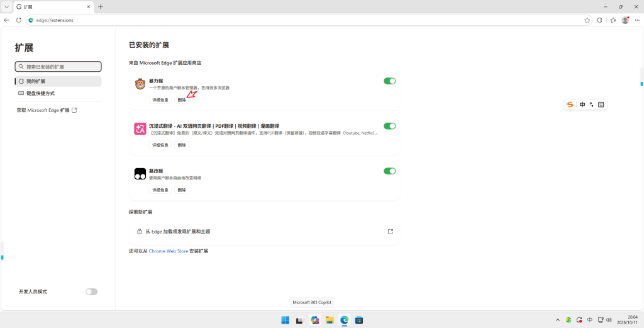This screenshot has width=644, height=328.
Task: Switch Sogou input 中 language mode
Action: [x=582, y=105]
